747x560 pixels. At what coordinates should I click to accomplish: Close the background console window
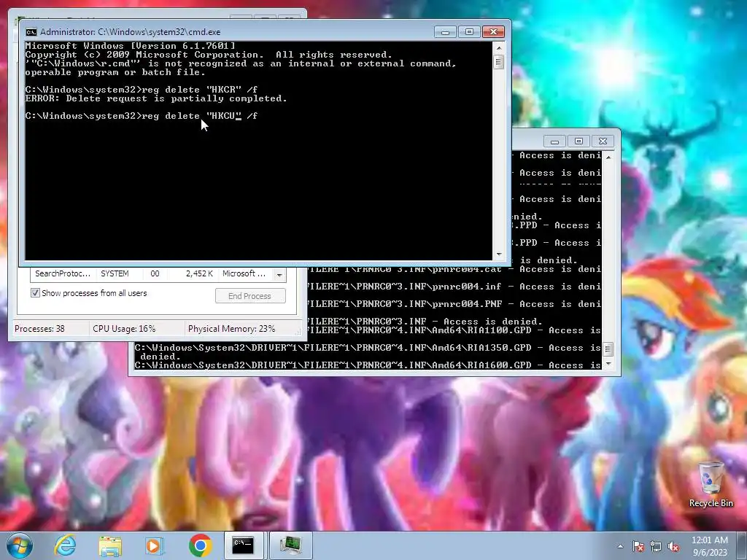click(x=603, y=141)
